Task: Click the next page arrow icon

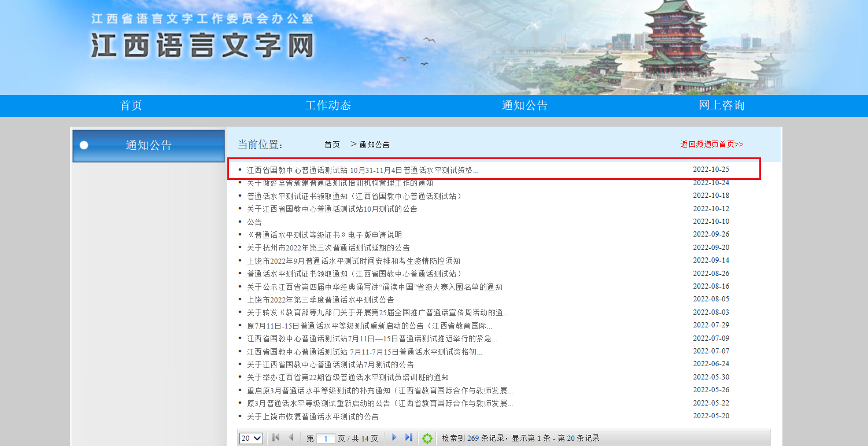Action: [x=394, y=438]
